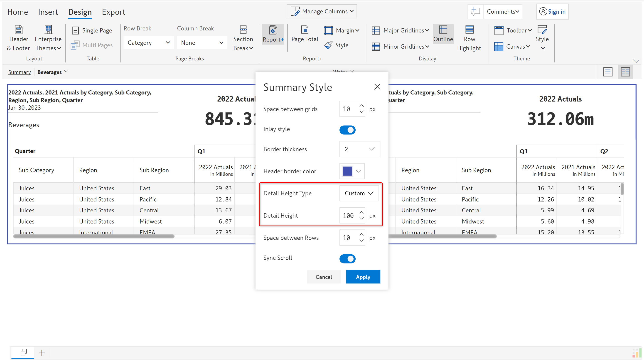Image resolution: width=644 pixels, height=360 pixels.
Task: Toggle the Outline display icon
Action: coord(443,30)
